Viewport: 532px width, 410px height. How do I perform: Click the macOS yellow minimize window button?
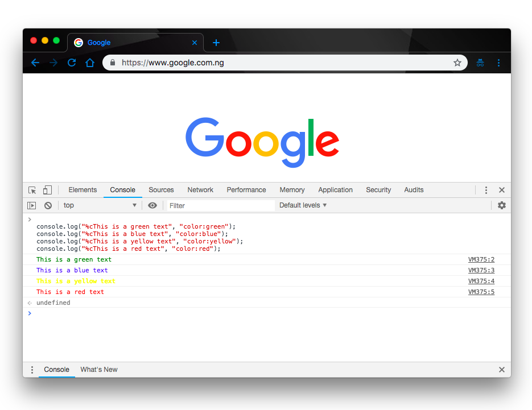tap(45, 41)
